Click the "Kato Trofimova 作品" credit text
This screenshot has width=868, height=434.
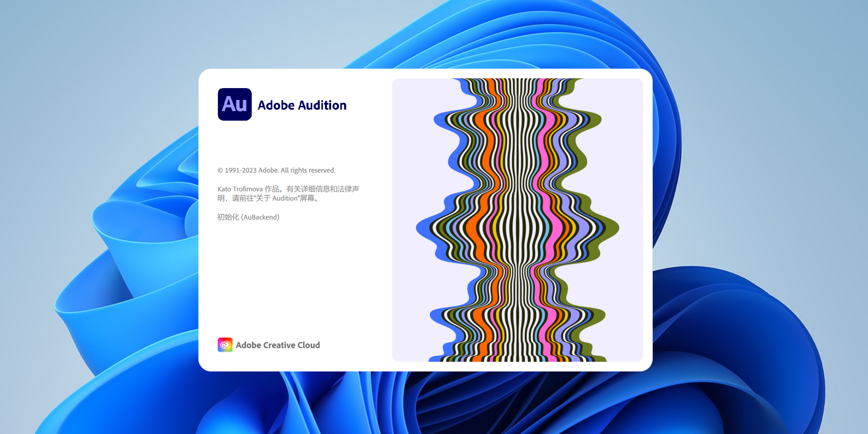[248, 189]
